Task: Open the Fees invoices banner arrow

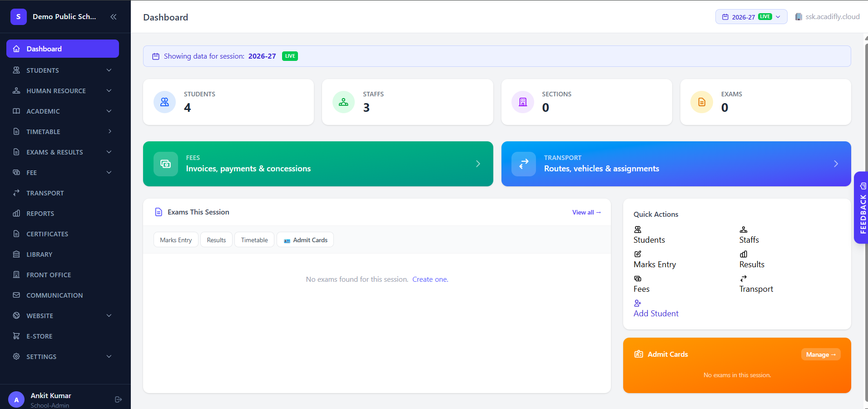Action: click(478, 164)
